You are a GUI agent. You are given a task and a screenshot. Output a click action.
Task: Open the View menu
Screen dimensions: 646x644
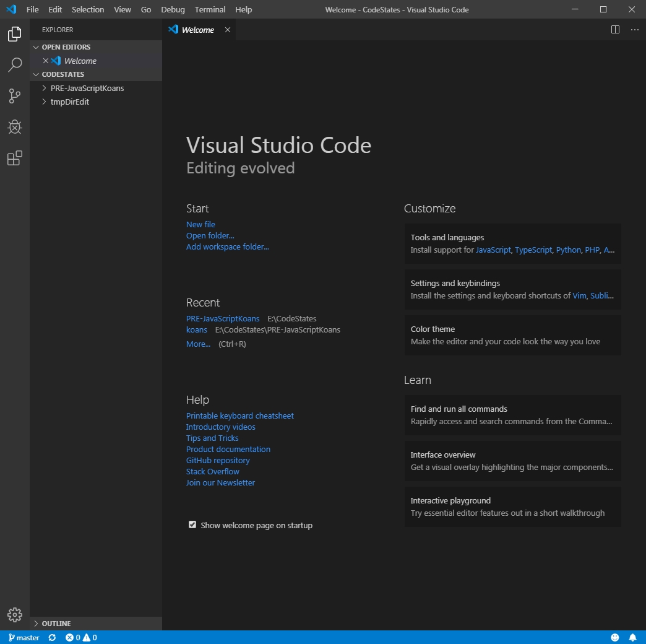(x=123, y=9)
